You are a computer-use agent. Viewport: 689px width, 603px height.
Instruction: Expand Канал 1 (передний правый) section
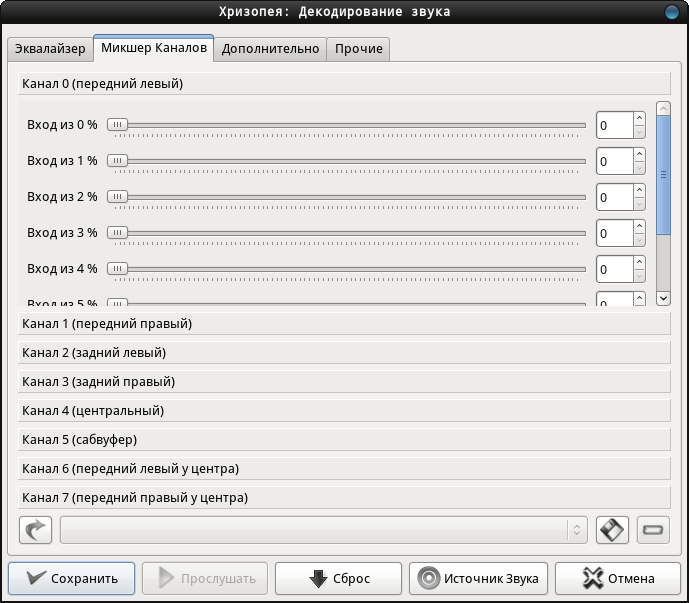coord(344,324)
